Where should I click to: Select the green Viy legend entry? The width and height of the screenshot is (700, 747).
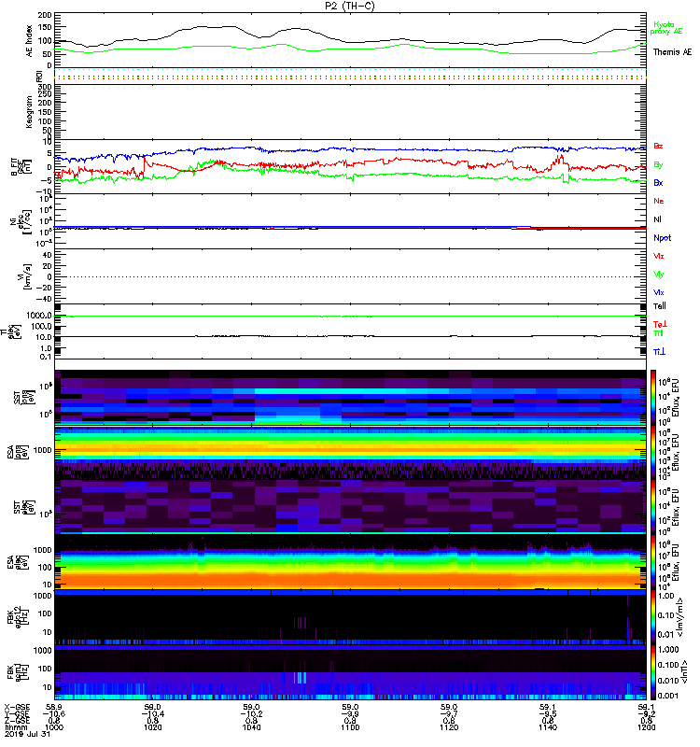[x=659, y=275]
